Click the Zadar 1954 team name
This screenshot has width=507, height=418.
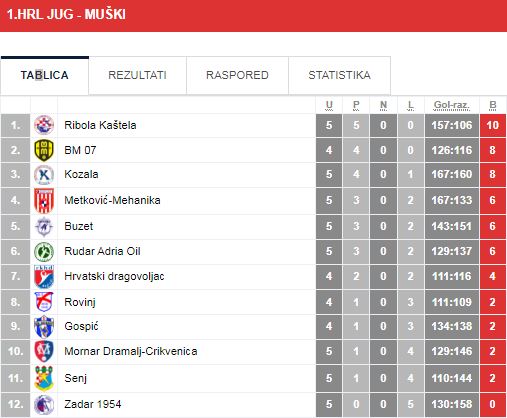click(93, 404)
